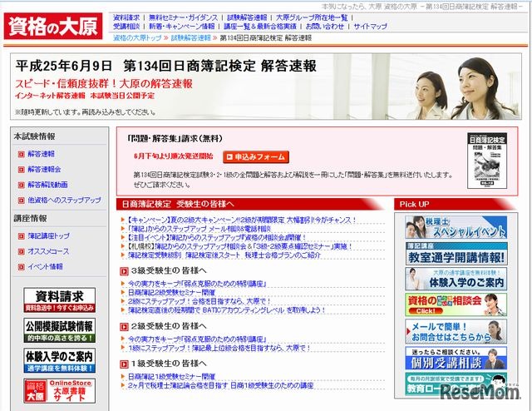Viewport: 532px width, 411px height.
Task: Open 日商簿記1級受験セミナー開催 link
Action: point(171,376)
